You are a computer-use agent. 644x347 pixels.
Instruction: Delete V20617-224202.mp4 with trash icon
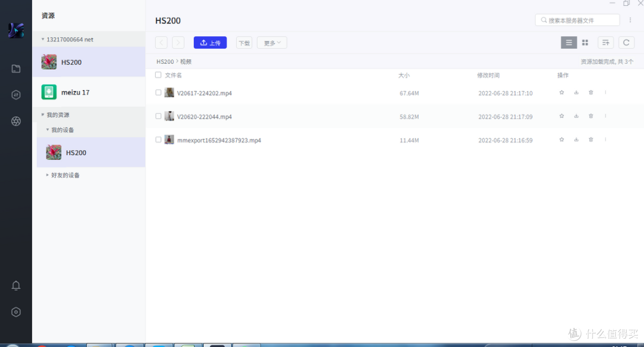(x=591, y=92)
